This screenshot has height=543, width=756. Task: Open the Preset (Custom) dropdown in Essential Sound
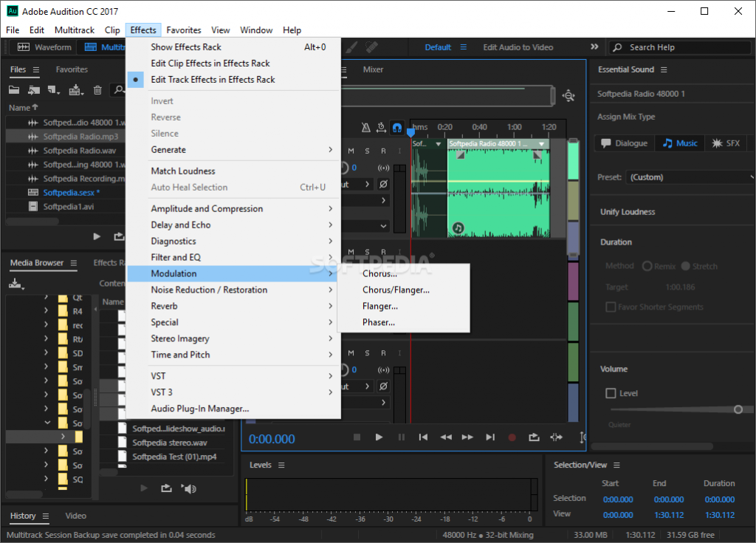click(690, 177)
